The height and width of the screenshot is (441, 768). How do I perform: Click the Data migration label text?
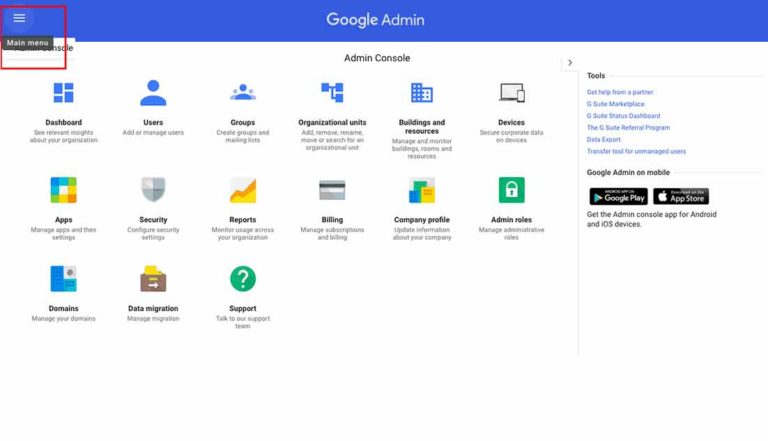pyautogui.click(x=153, y=309)
